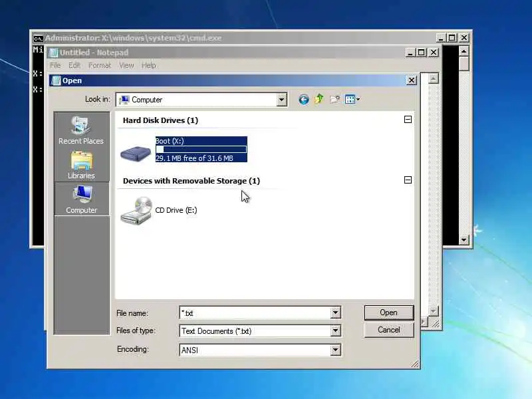This screenshot has width=532, height=399.
Task: Collapse Devices with Removable Storage group
Action: 408,180
